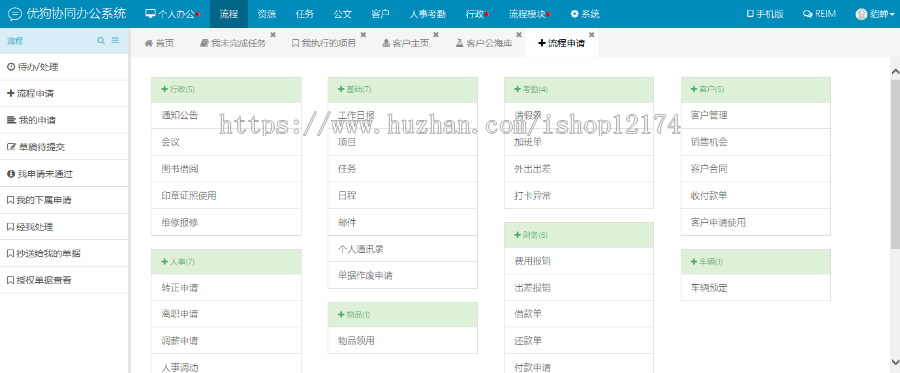Click the plus icon beside 行政(5)

(x=165, y=90)
